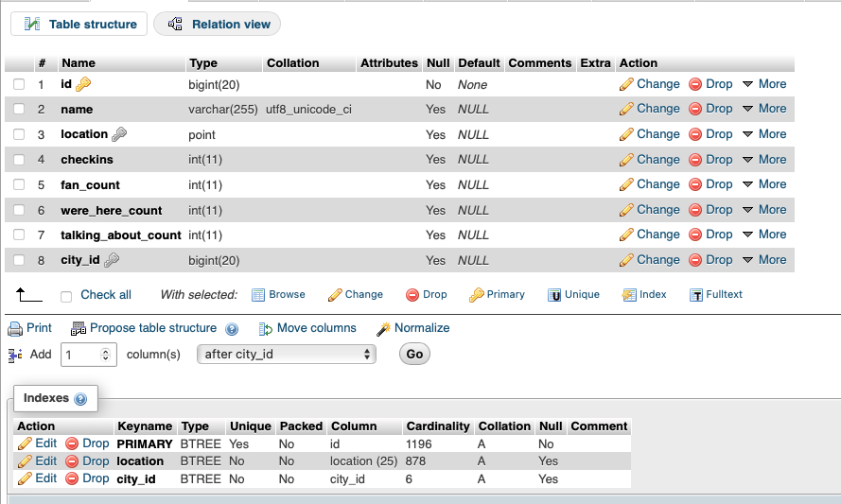The image size is (841, 504).
Task: Select the checkbox for the location column
Action: tap(19, 134)
